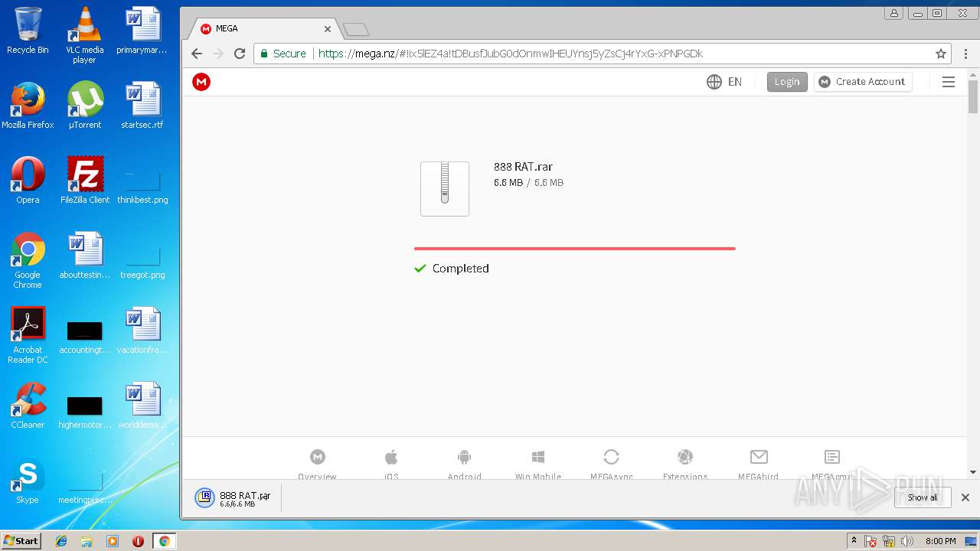
Task: Click the Chrome taskbar button
Action: [164, 541]
